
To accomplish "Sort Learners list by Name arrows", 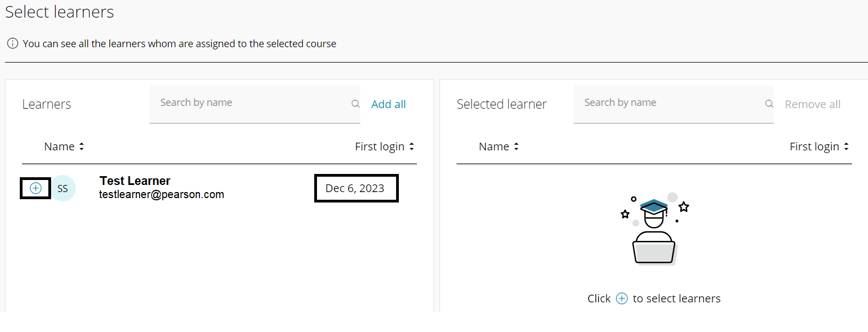I will 82,147.
